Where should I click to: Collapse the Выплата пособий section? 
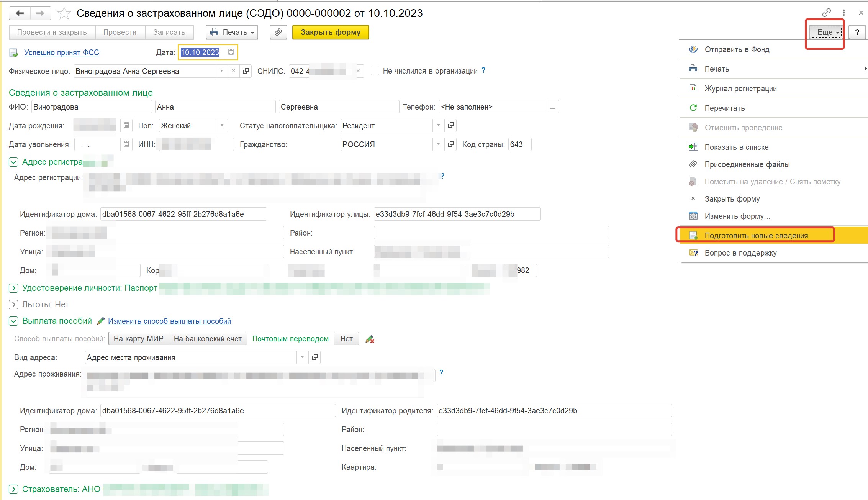13,321
